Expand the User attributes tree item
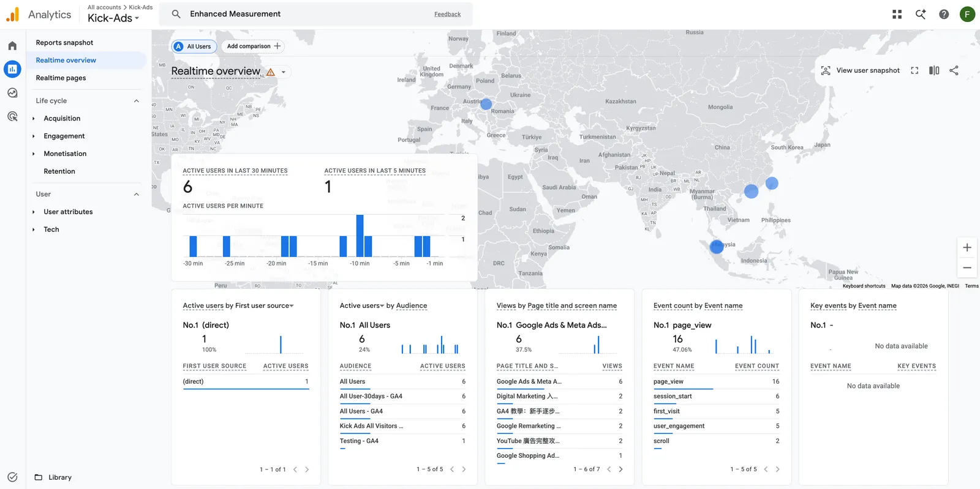Image resolution: width=980 pixels, height=489 pixels. (x=34, y=212)
